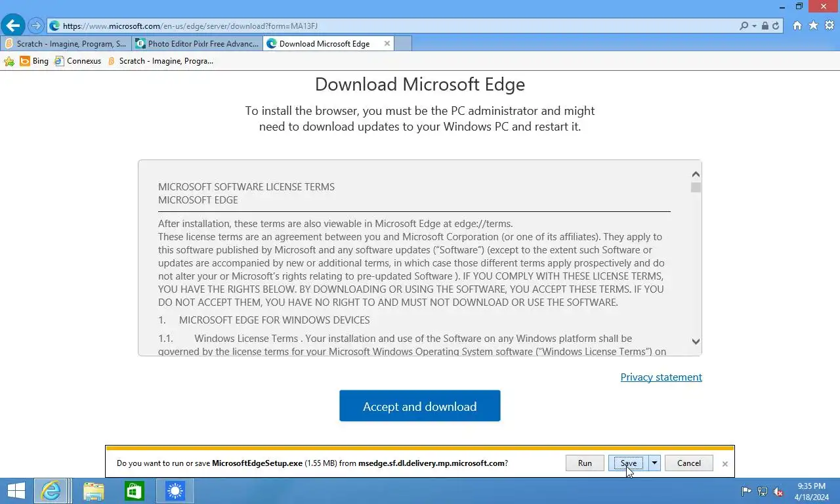The width and height of the screenshot is (840, 504).
Task: Click the license terms scrollbar thumb
Action: pyautogui.click(x=696, y=188)
